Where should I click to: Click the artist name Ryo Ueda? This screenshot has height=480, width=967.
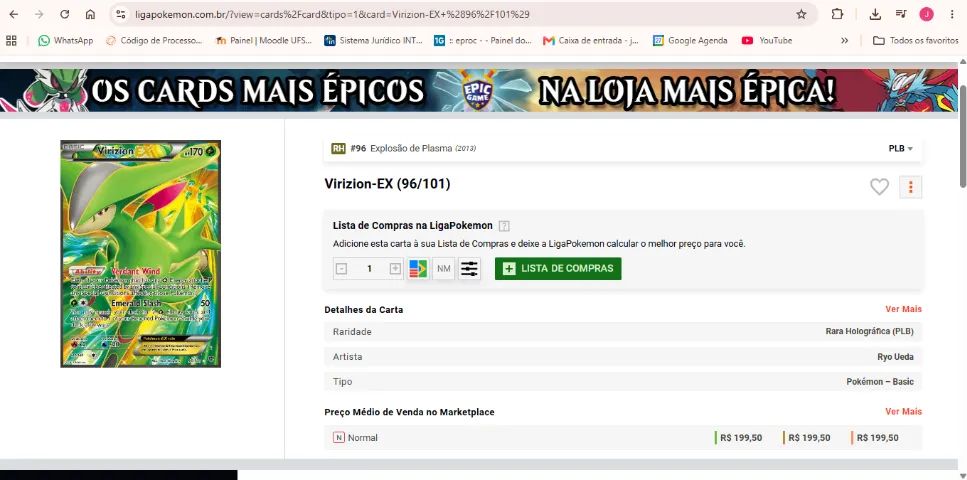coord(895,357)
